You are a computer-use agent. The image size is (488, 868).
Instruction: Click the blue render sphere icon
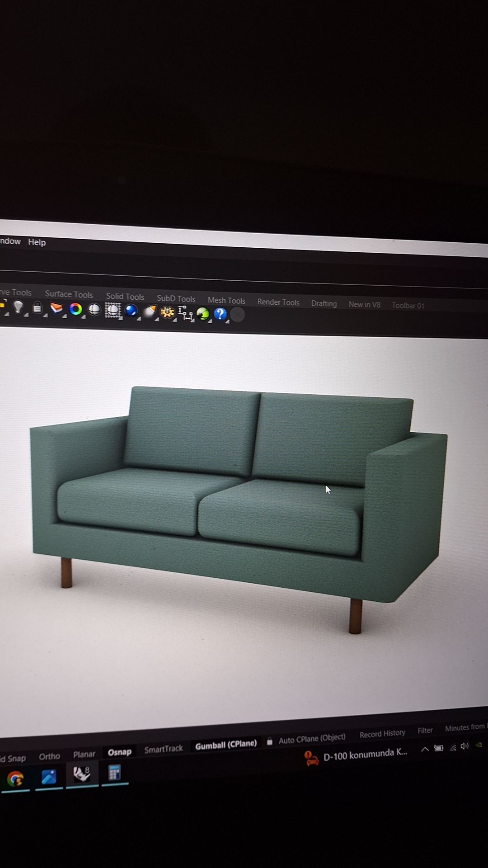131,311
